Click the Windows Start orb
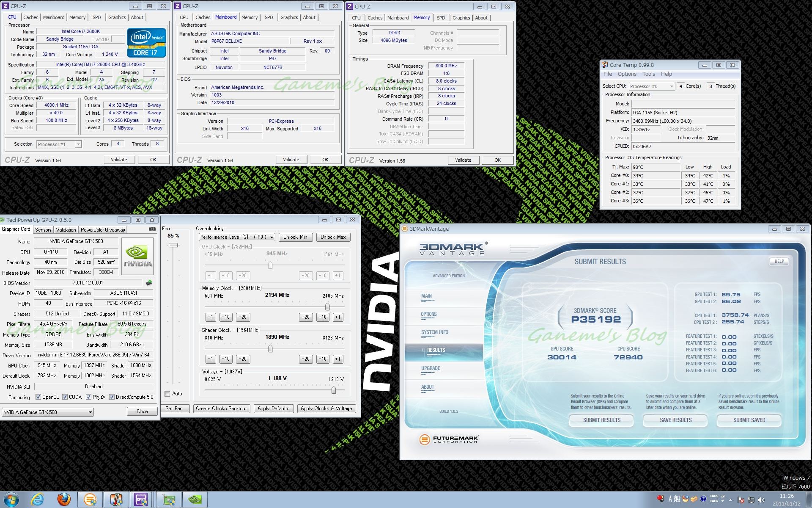Viewport: 812px width, 508px height. (x=11, y=500)
